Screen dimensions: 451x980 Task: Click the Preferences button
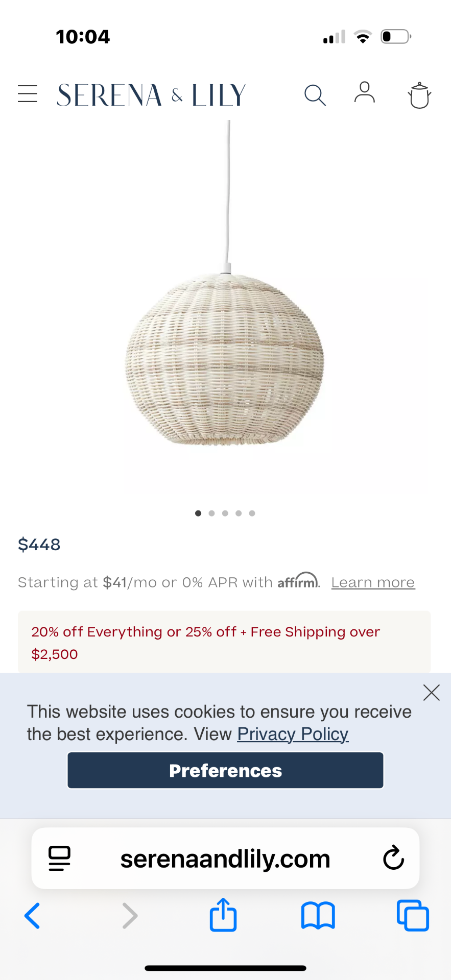(225, 770)
